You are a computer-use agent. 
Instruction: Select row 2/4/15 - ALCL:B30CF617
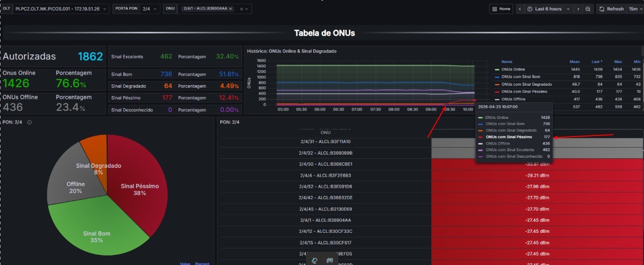point(325,243)
